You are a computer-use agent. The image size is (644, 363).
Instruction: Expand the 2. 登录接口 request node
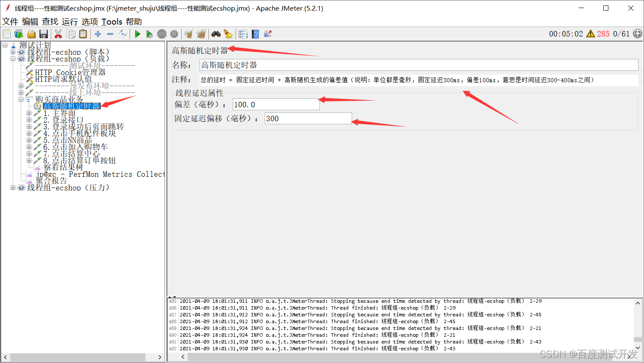pyautogui.click(x=29, y=120)
